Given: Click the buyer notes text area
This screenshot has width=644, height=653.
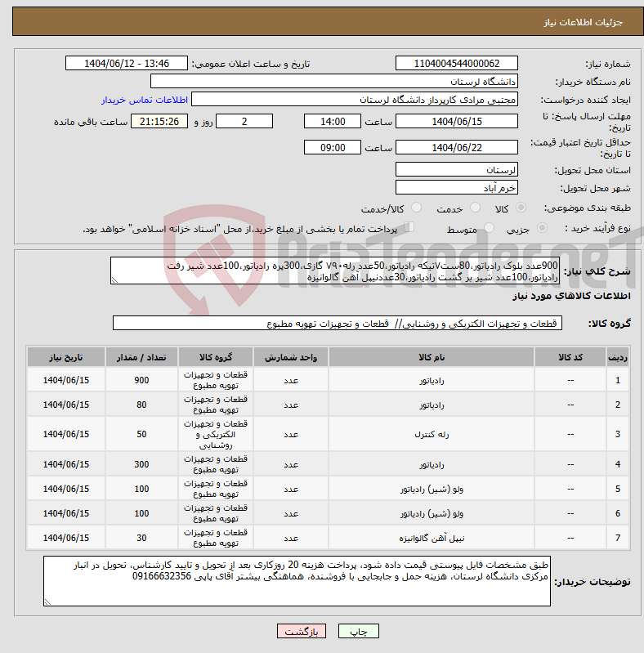Looking at the screenshot, I should tap(297, 581).
